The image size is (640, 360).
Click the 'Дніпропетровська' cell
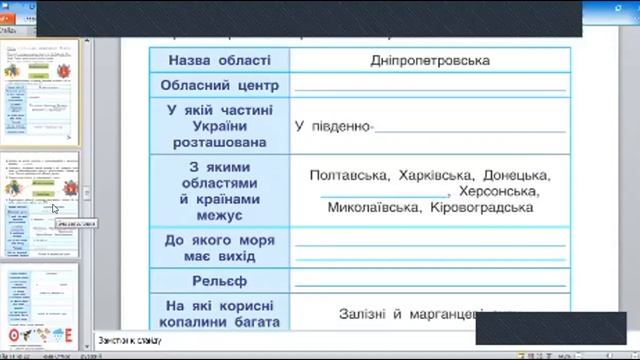click(x=430, y=60)
